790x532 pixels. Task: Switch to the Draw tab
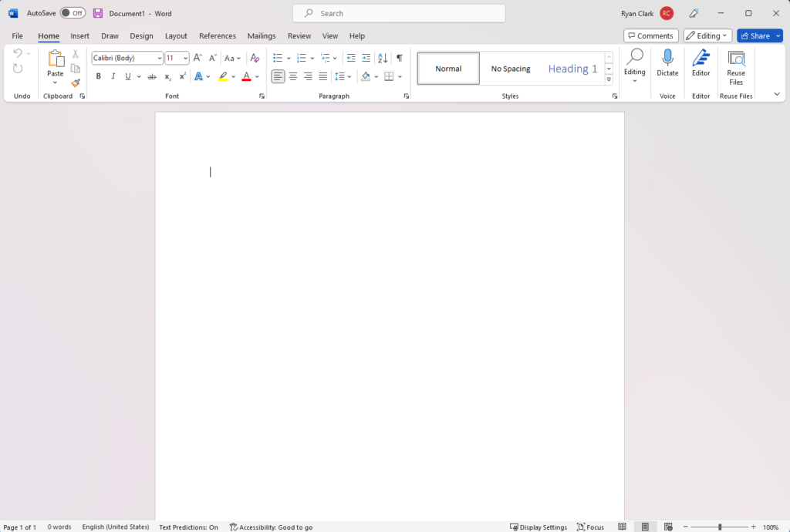[x=110, y=35]
